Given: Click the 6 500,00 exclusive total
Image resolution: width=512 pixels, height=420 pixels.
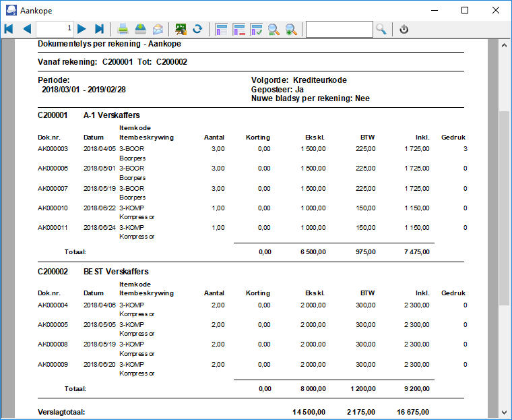Looking at the screenshot, I should point(313,252).
